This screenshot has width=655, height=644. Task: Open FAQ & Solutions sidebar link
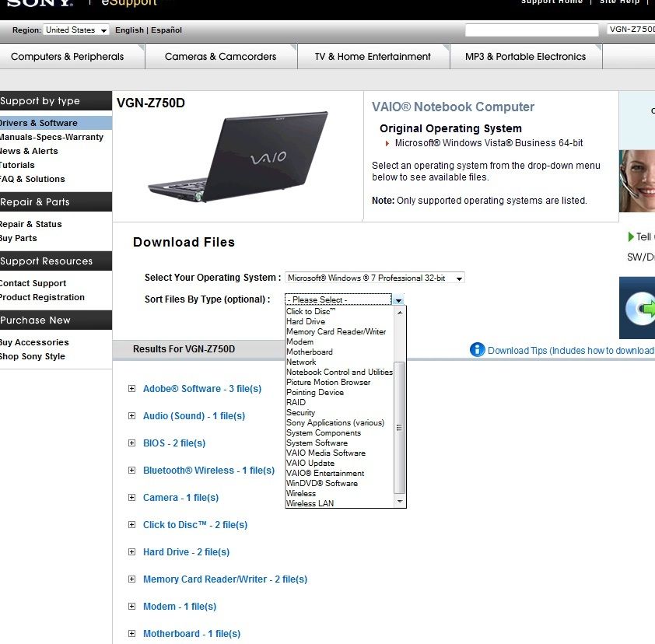pos(32,179)
